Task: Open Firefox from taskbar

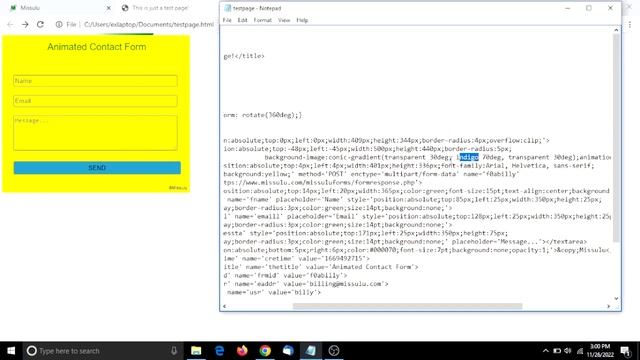Action: (242, 351)
